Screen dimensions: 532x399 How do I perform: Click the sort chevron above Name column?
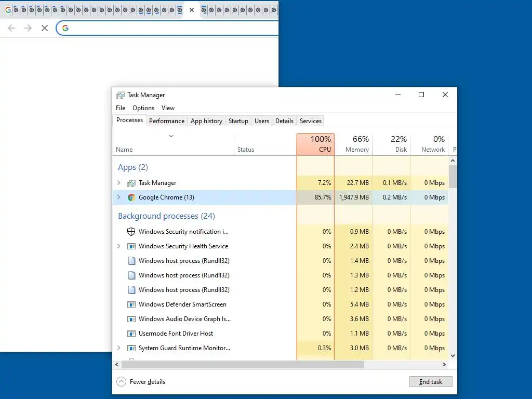171,136
